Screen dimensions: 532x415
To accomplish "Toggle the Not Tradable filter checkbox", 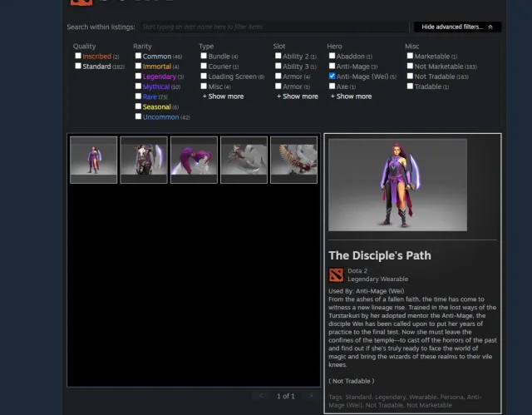I will click(x=410, y=76).
